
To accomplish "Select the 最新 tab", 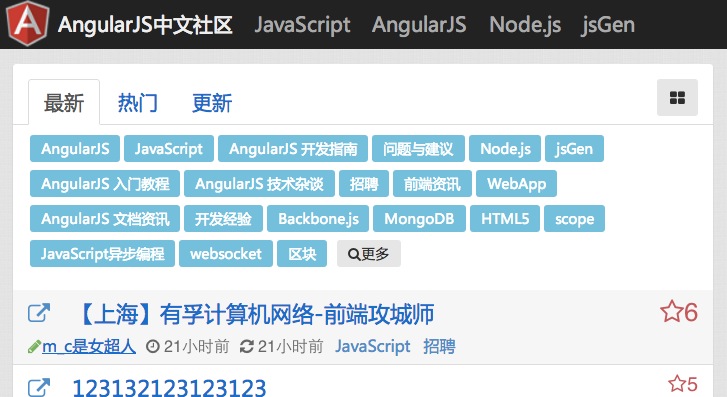I will [x=64, y=102].
